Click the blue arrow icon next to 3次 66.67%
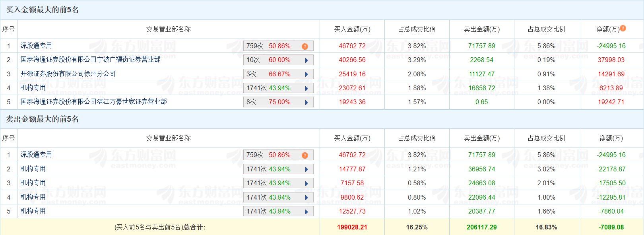 306,74
